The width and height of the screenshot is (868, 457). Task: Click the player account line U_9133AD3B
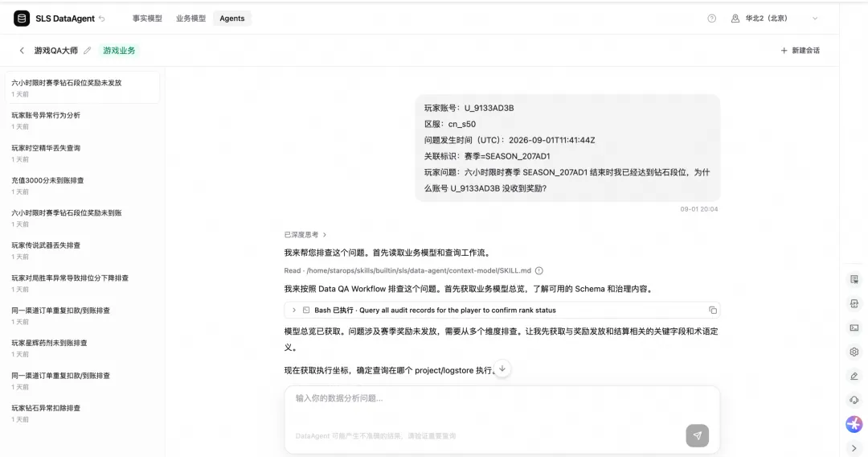tap(469, 108)
